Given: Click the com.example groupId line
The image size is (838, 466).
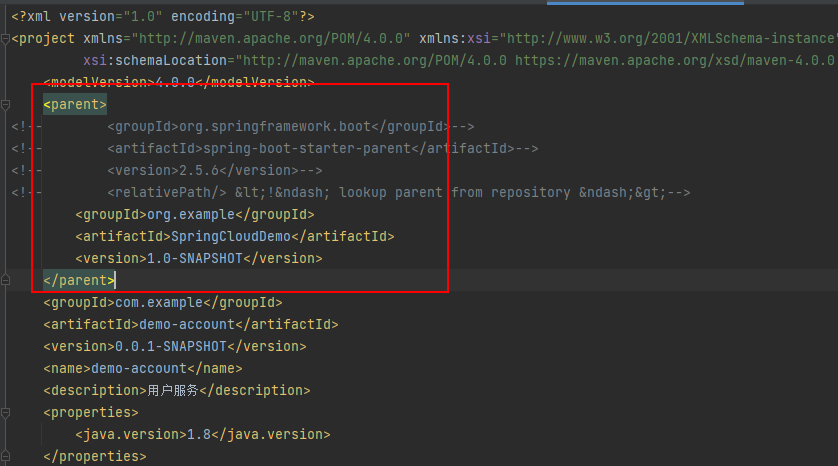Looking at the screenshot, I should [x=162, y=302].
